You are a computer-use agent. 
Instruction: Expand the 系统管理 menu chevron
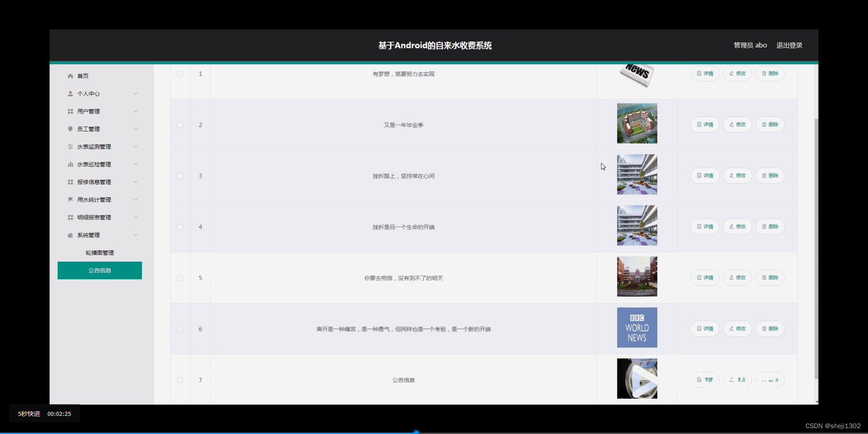135,235
